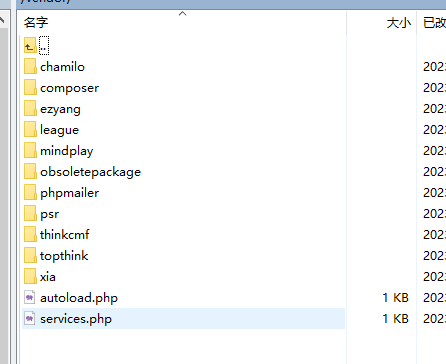The height and width of the screenshot is (364, 446).
Task: Sort files by the 大小 column header
Action: click(x=399, y=23)
